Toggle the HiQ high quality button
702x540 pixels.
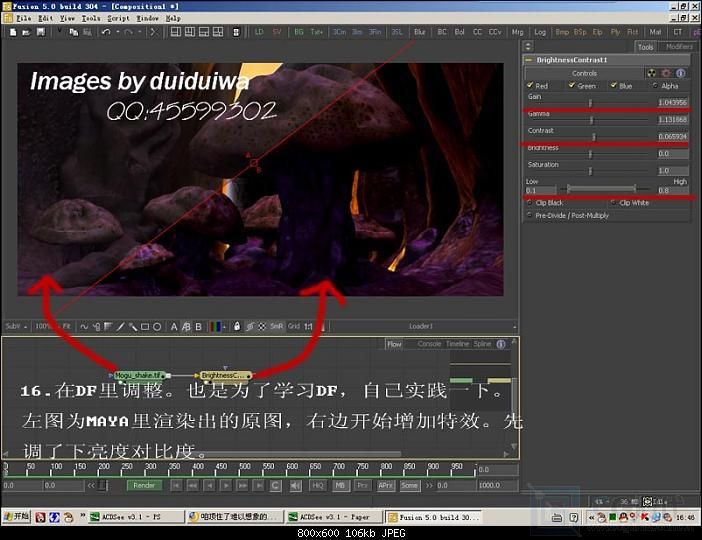coord(318,485)
